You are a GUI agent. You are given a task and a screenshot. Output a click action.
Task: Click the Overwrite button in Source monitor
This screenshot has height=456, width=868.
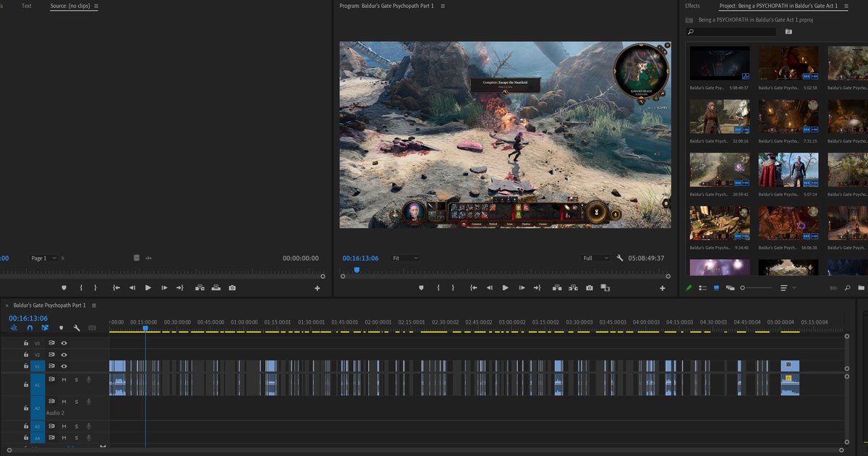216,287
